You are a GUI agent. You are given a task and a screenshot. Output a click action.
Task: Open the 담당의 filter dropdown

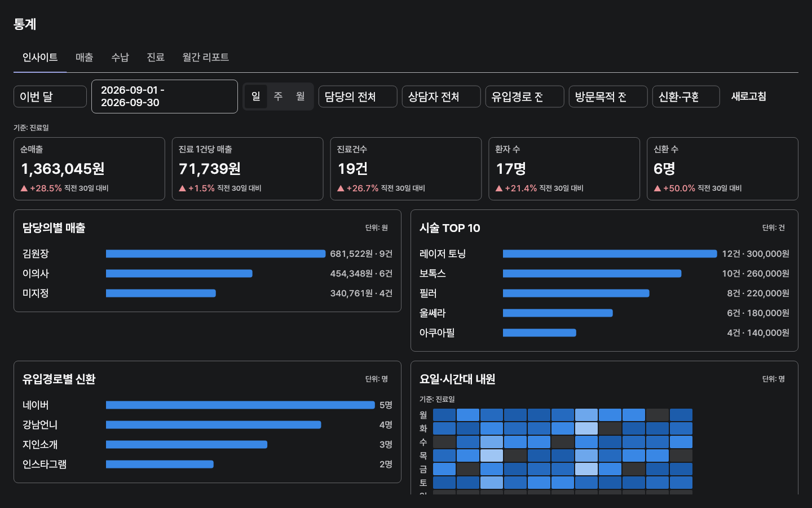click(358, 97)
